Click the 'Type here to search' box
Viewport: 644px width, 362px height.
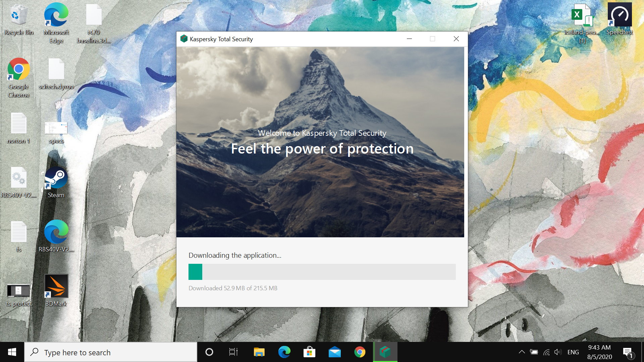tap(111, 352)
